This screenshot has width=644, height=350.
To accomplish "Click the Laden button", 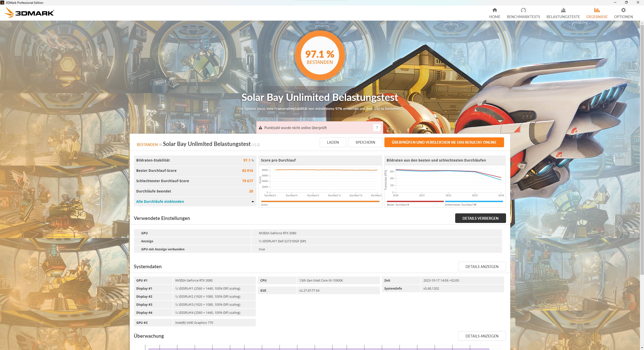I will [333, 142].
